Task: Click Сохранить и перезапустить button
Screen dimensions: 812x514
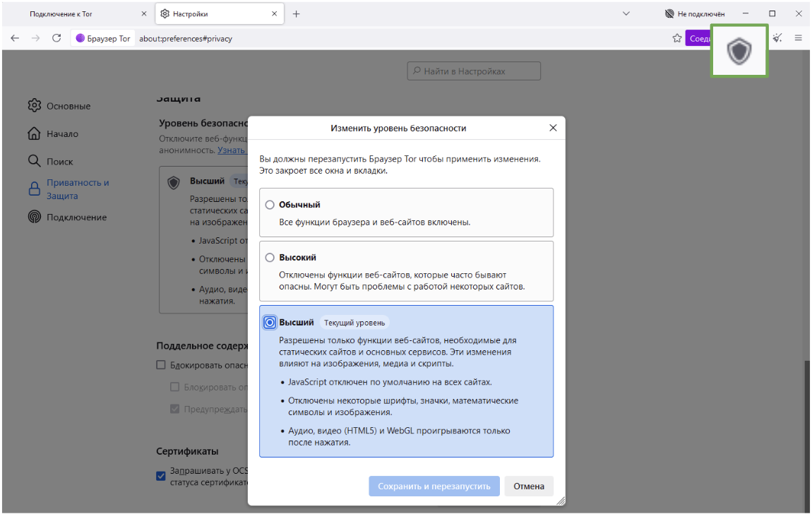Action: (x=434, y=486)
